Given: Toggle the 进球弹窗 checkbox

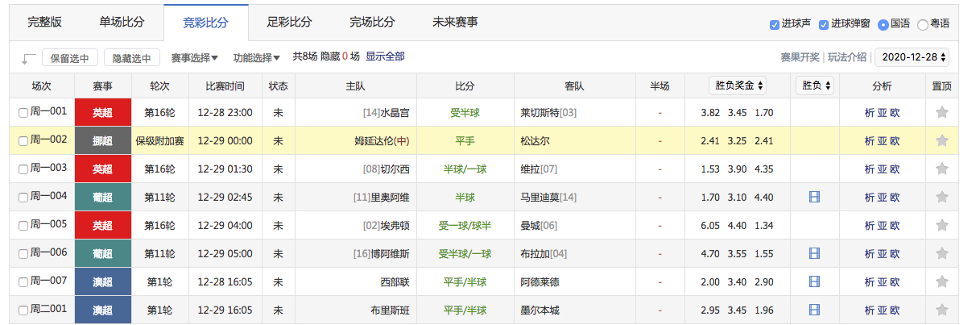Looking at the screenshot, I should pos(824,24).
